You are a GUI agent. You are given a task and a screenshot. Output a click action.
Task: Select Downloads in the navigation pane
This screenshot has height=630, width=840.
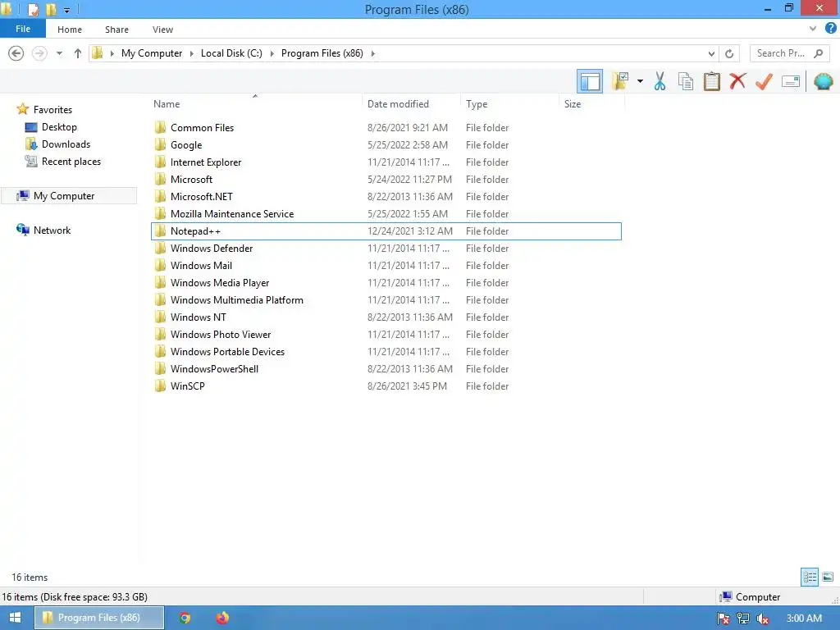click(x=66, y=144)
